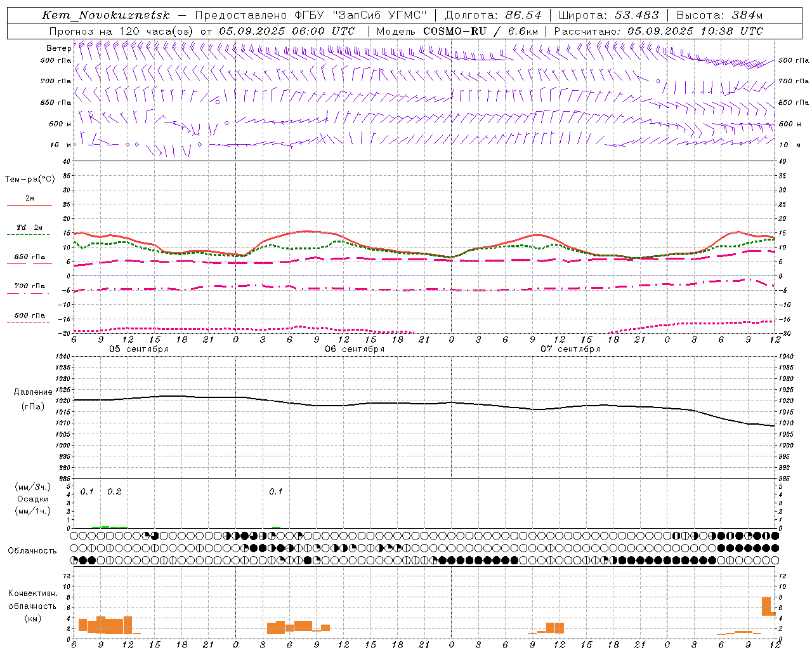Click the 'Облачность' cloud cover label
Screen dimensions: 812x650
[32, 550]
